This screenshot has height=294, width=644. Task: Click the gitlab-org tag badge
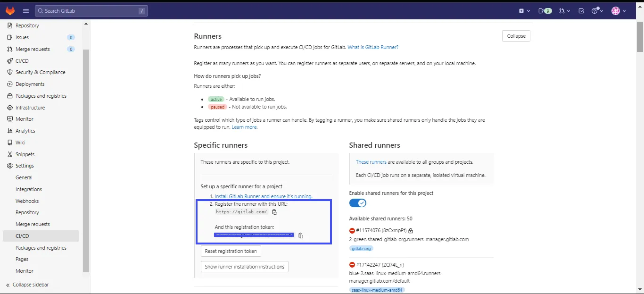pos(362,248)
